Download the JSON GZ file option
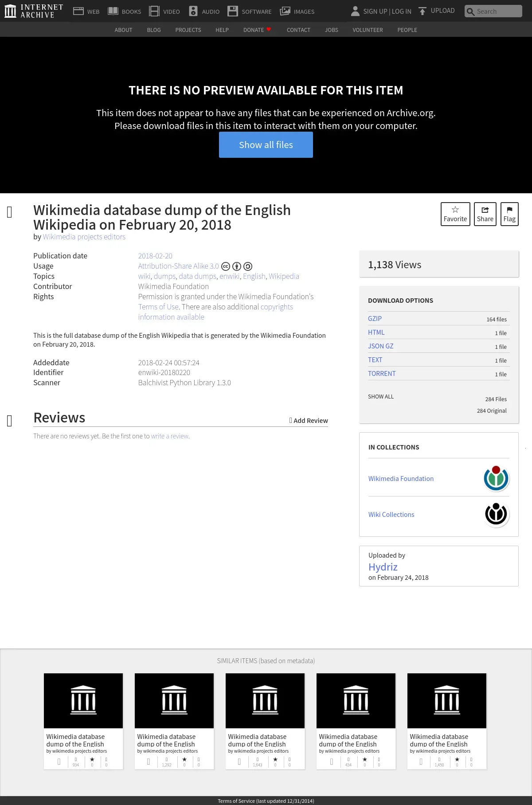This screenshot has width=532, height=805. coord(438,346)
